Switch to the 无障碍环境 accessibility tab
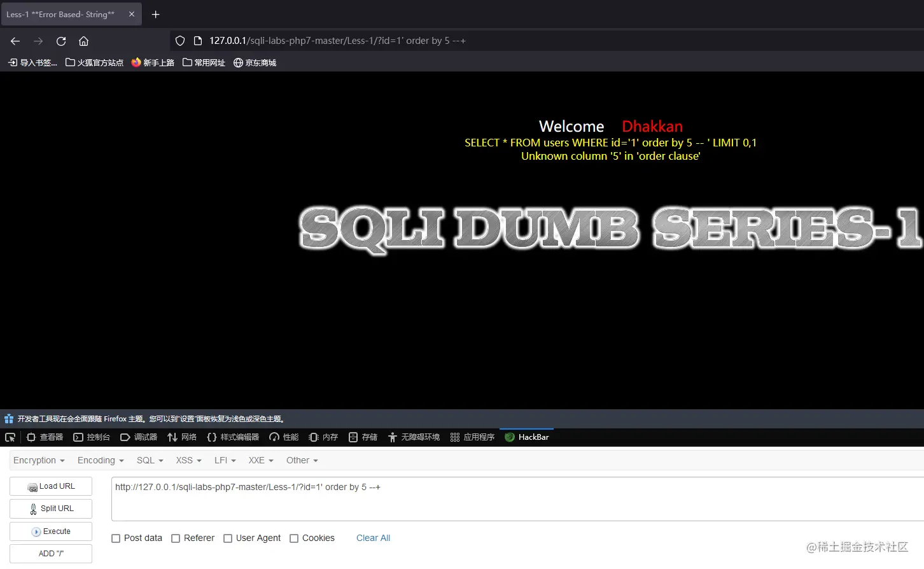Screen dimensions: 924x569 414,437
